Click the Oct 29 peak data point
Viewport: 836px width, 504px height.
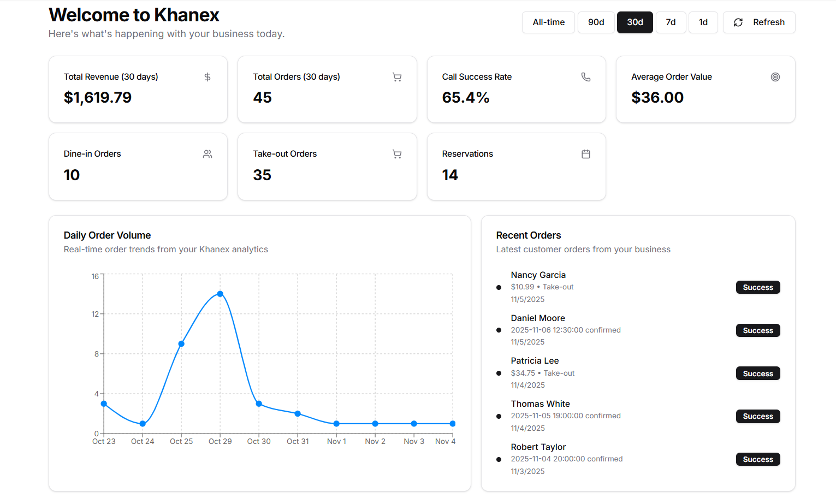click(x=220, y=293)
